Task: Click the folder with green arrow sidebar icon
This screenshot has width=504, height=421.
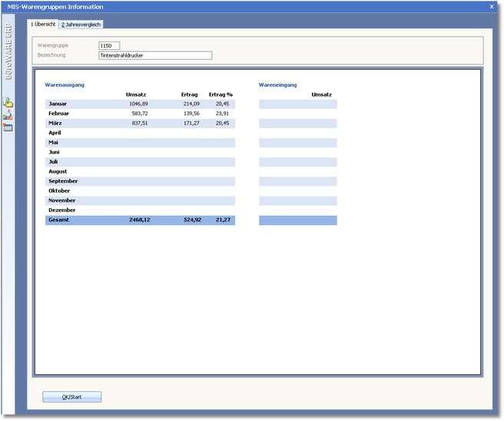Action: (x=8, y=102)
